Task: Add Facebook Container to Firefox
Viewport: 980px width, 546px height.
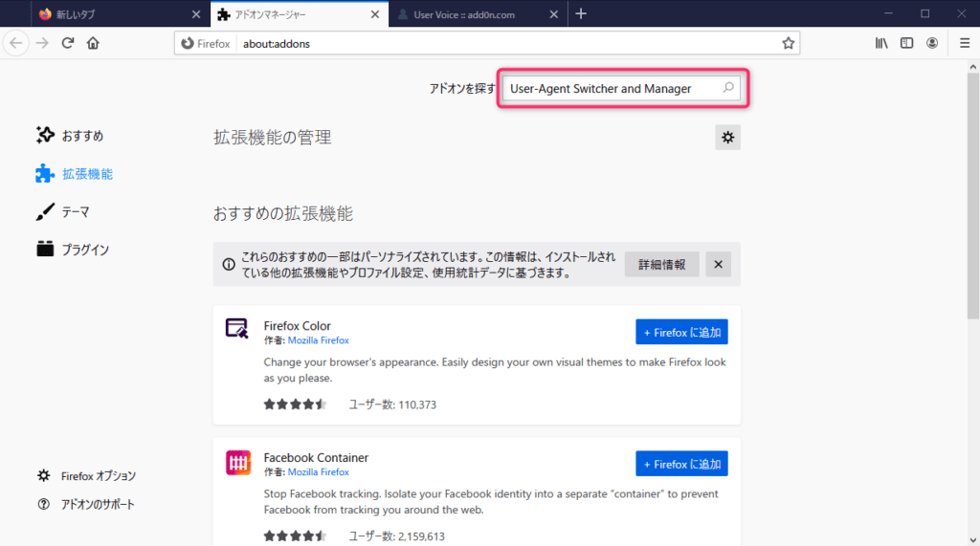Action: [681, 464]
